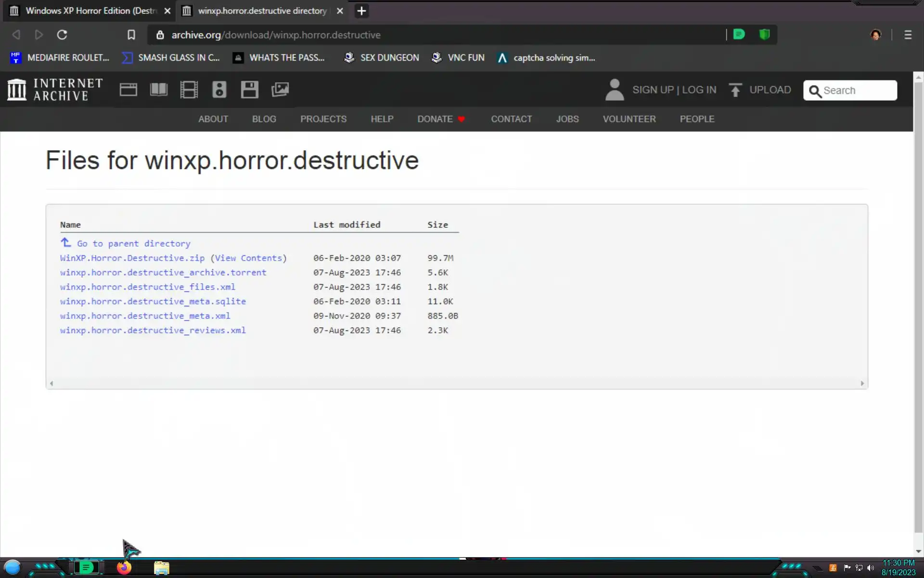This screenshot has height=578, width=924.
Task: Click the VOLUNTEER navigation item
Action: (629, 119)
